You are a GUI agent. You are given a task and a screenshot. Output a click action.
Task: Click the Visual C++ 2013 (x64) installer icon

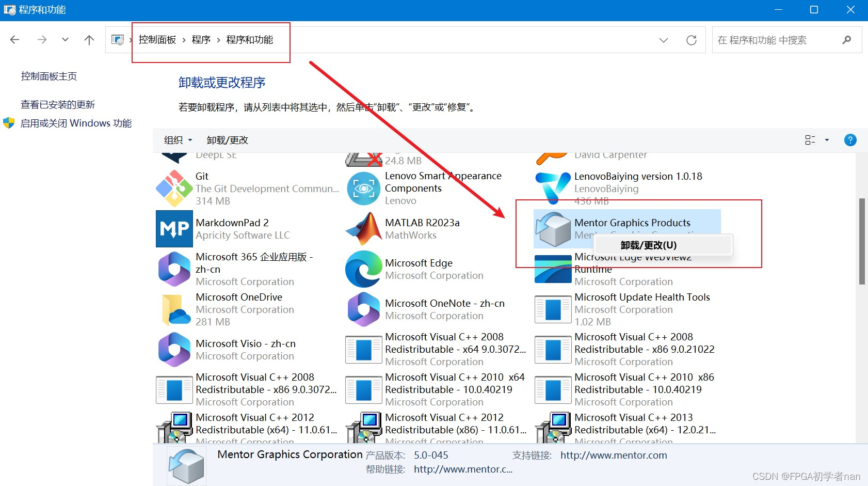click(553, 428)
